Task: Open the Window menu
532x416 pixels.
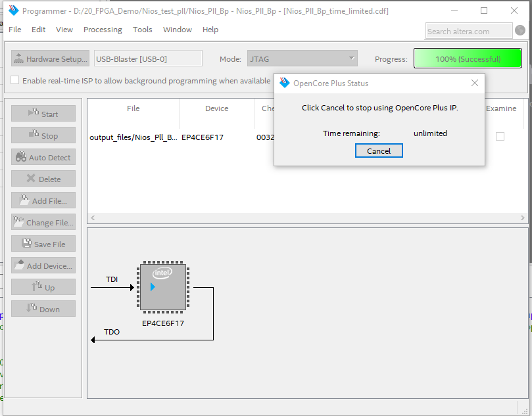Action: click(x=177, y=30)
